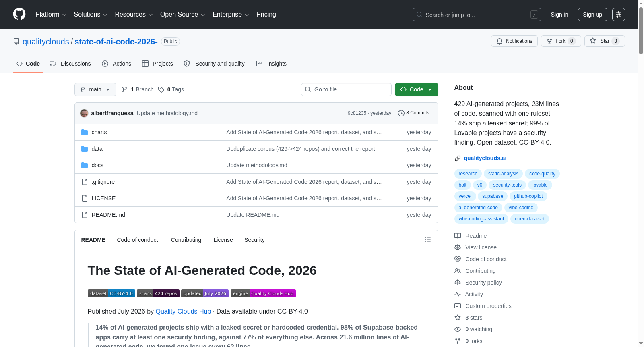Image resolution: width=644 pixels, height=347 pixels.
Task: Expand the green Code dropdown
Action: click(416, 89)
